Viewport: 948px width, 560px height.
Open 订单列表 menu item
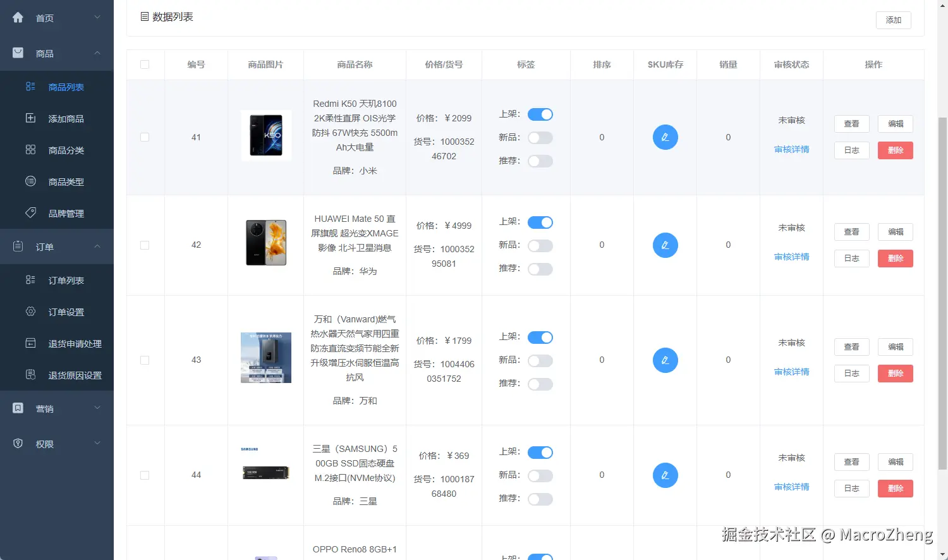[x=57, y=281]
